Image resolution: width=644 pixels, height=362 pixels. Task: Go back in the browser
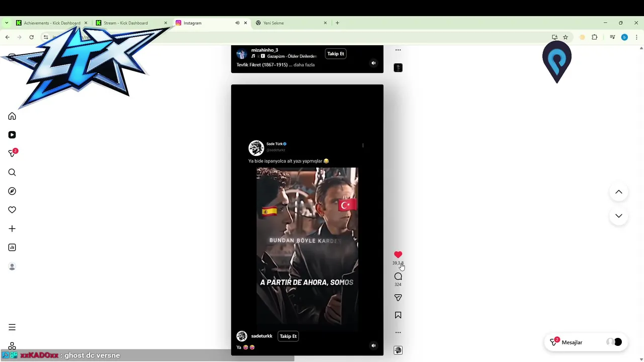click(7, 37)
